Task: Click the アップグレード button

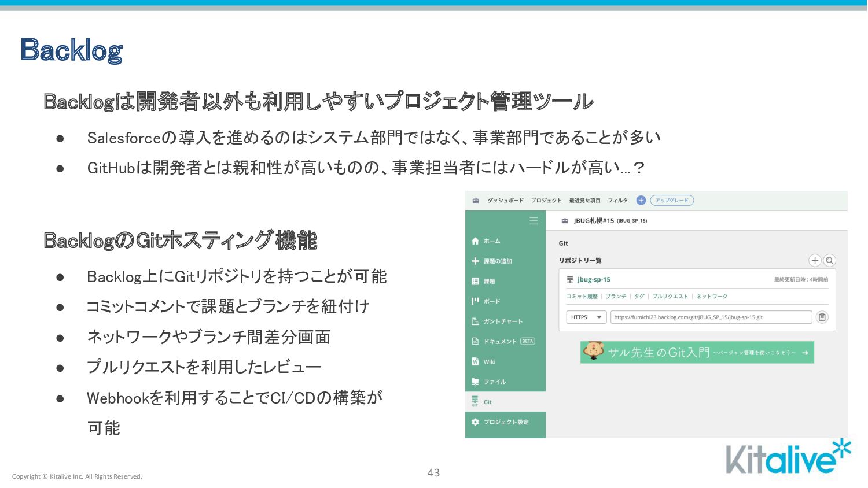Action: pos(672,201)
